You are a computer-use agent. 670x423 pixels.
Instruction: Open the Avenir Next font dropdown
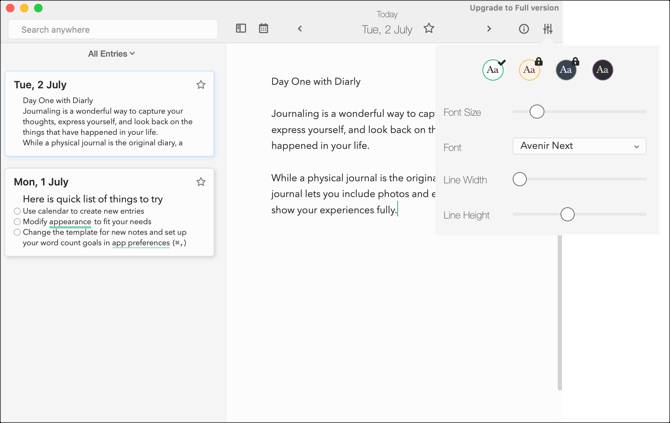click(x=579, y=146)
